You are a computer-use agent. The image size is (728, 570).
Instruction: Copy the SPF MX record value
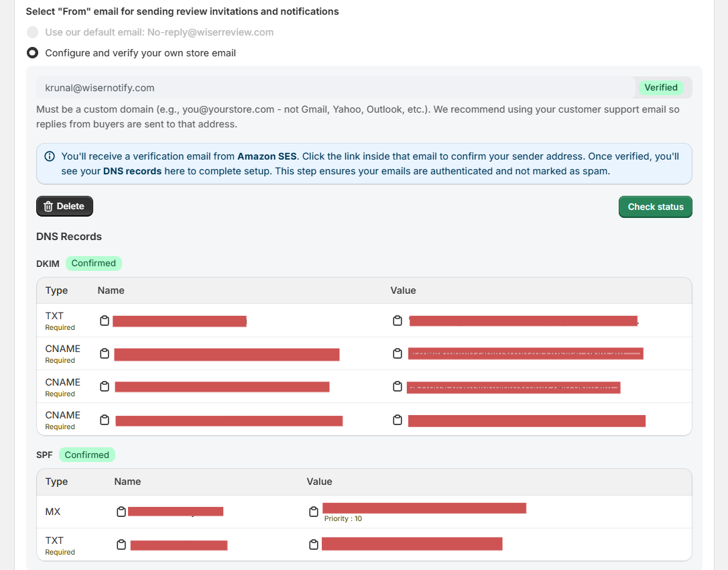314,512
